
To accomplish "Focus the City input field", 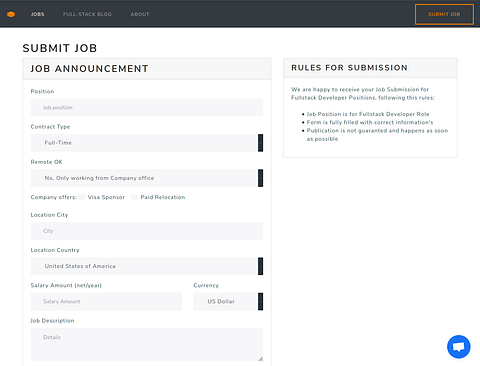I will click(x=147, y=231).
